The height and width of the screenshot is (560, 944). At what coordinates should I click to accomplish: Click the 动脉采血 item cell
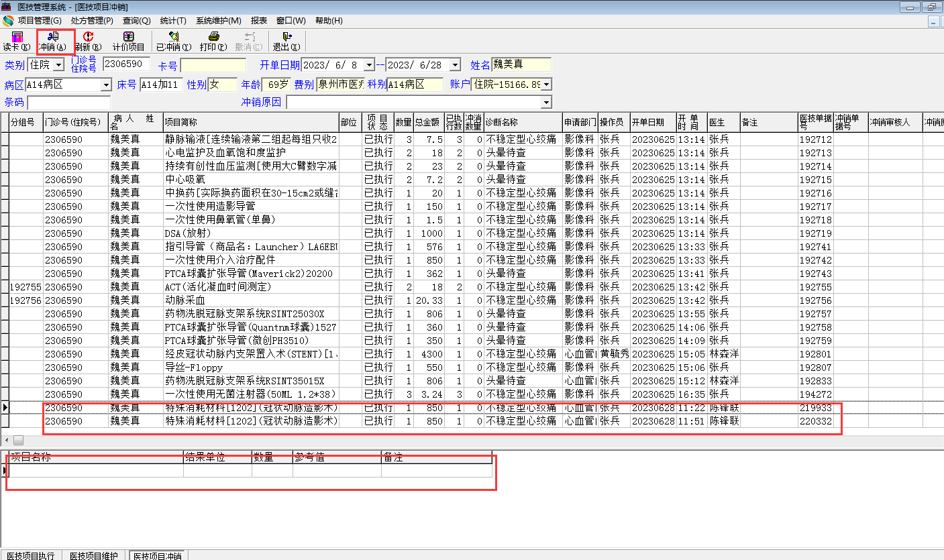pos(251,300)
